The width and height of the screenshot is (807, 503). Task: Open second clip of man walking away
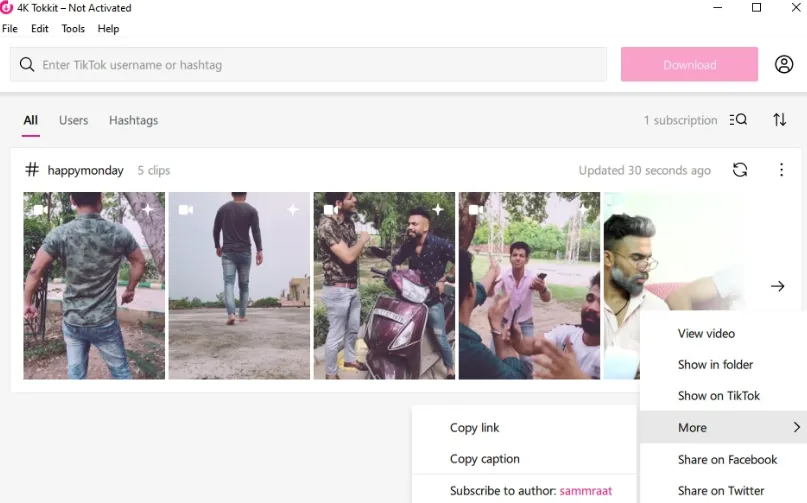tap(239, 286)
